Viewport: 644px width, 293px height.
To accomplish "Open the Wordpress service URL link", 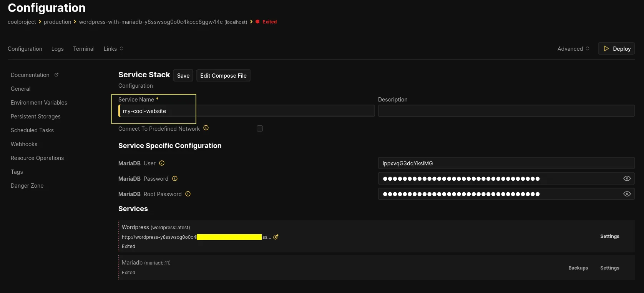I will [196, 237].
